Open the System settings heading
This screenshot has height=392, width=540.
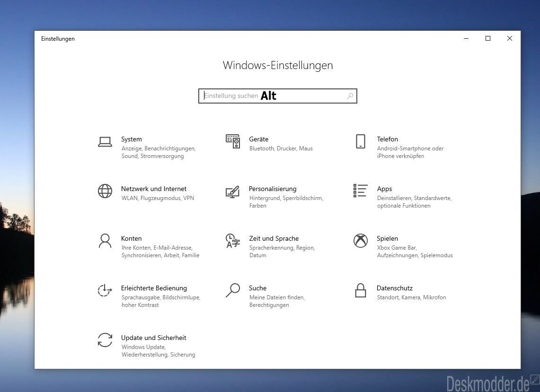132,139
